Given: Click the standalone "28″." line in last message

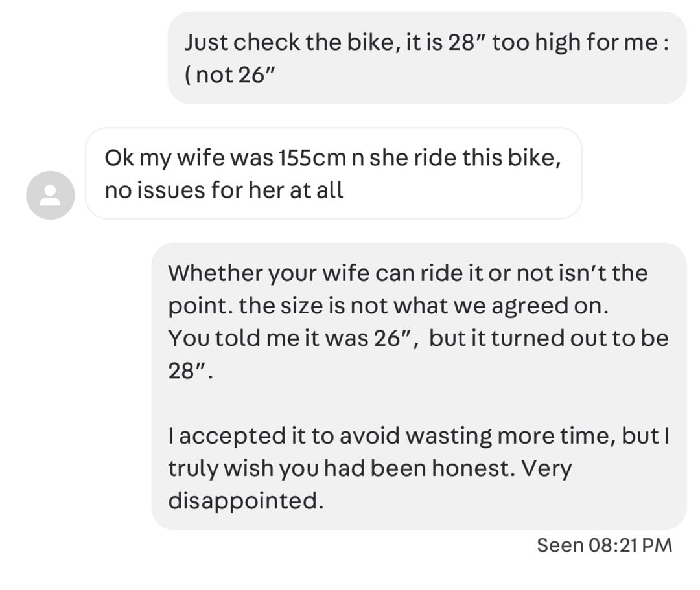Looking at the screenshot, I should 191,370.
